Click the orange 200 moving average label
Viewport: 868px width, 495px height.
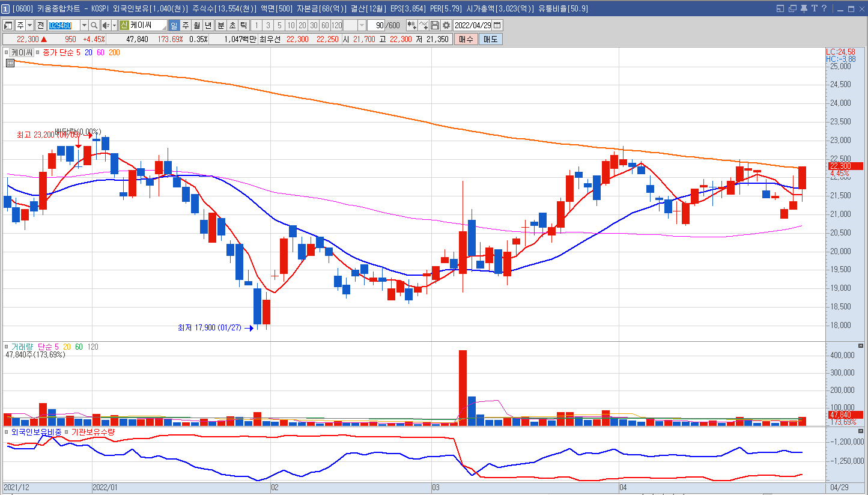click(114, 52)
